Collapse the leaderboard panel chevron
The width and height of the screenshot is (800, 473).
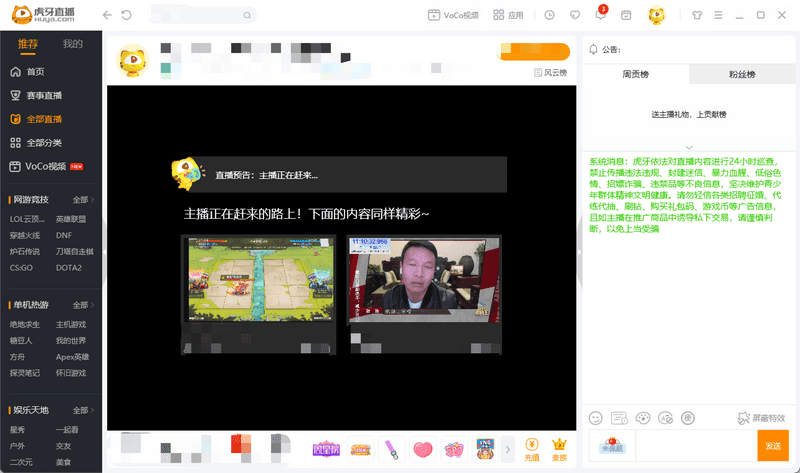689,147
